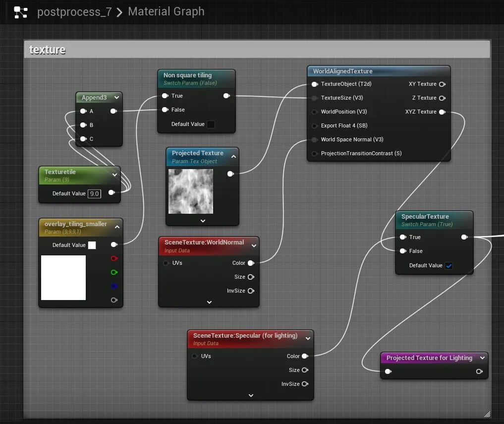The width and height of the screenshot is (504, 424).
Task: Click the Color output of SceneTexture:WorldNormal
Action: coord(251,263)
